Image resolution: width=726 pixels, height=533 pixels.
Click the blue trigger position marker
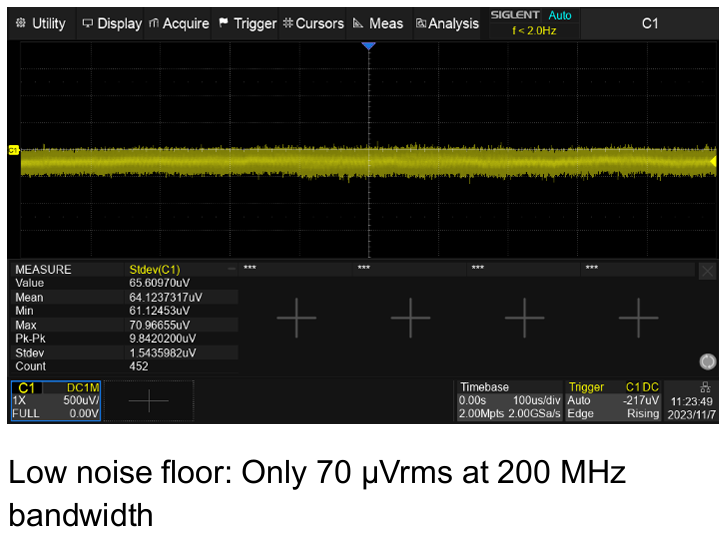(x=368, y=46)
